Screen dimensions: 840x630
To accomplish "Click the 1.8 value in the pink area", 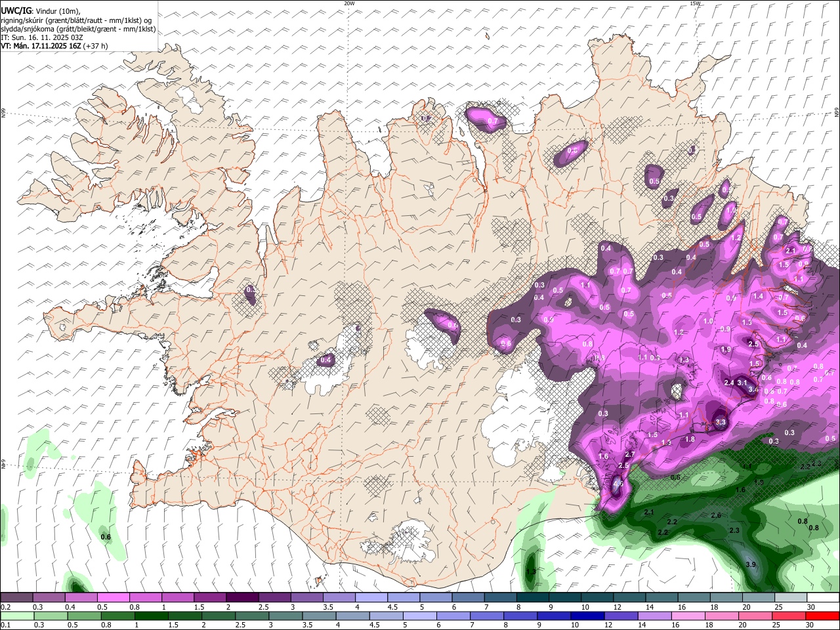I will 690,440.
